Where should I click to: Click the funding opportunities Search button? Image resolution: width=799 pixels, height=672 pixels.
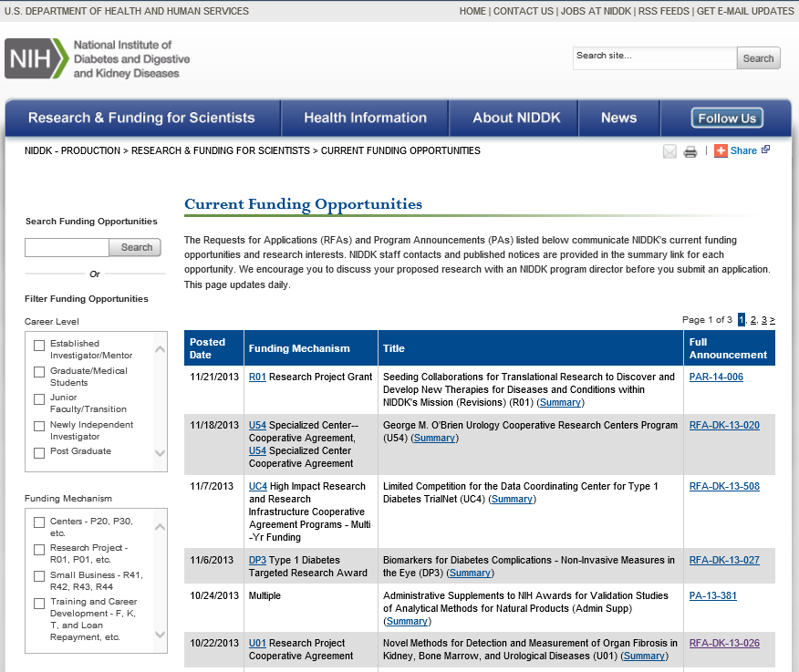[x=136, y=247]
